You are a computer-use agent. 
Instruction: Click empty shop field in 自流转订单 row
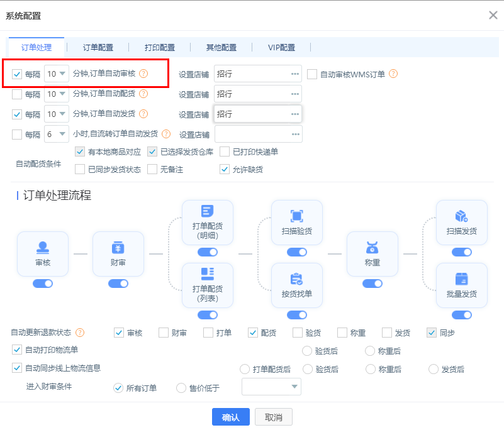[259, 135]
